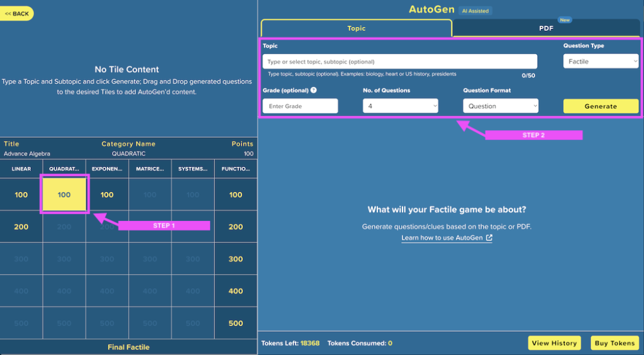
Task: Click Buy Tokens
Action: (614, 343)
